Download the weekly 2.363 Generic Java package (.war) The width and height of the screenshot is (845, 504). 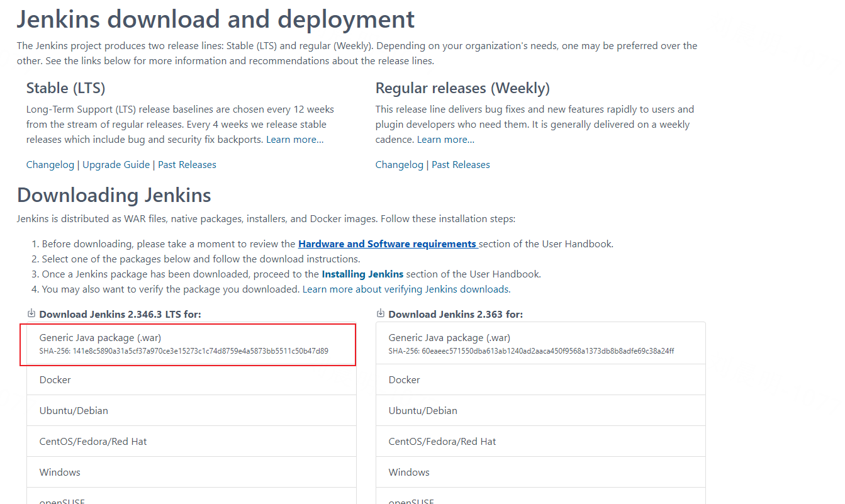(x=540, y=344)
